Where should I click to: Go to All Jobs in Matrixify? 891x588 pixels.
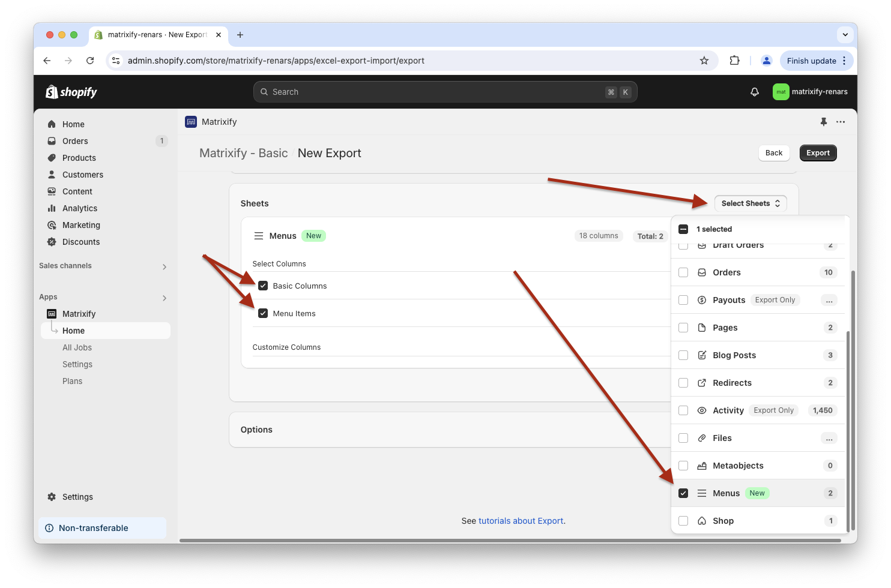click(x=77, y=347)
